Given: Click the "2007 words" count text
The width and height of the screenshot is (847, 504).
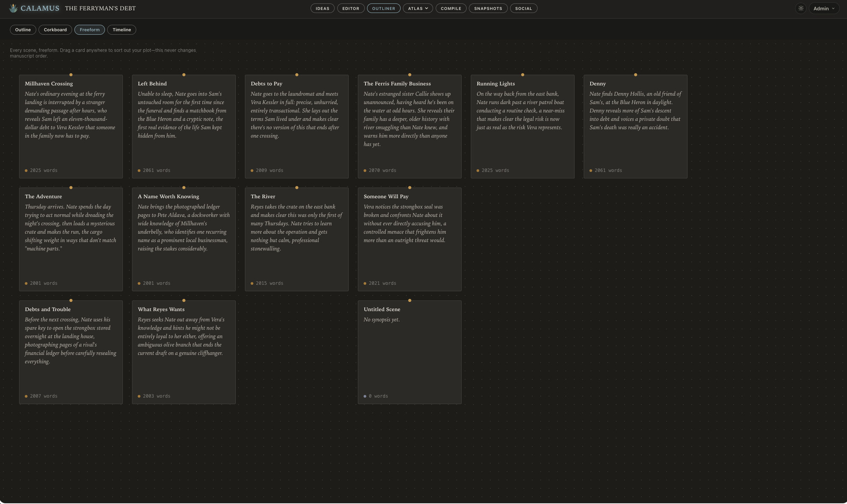Looking at the screenshot, I should [44, 397].
